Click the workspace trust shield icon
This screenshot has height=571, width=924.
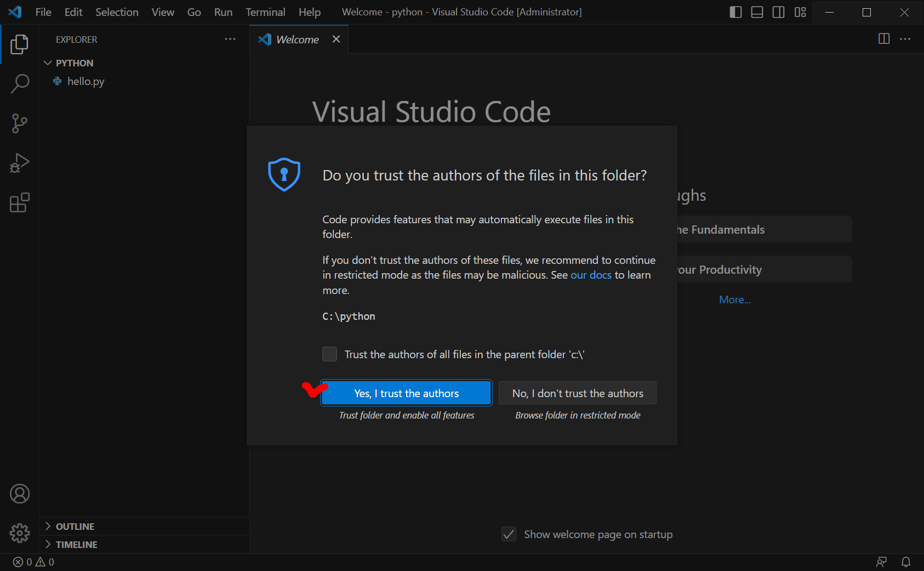tap(284, 174)
